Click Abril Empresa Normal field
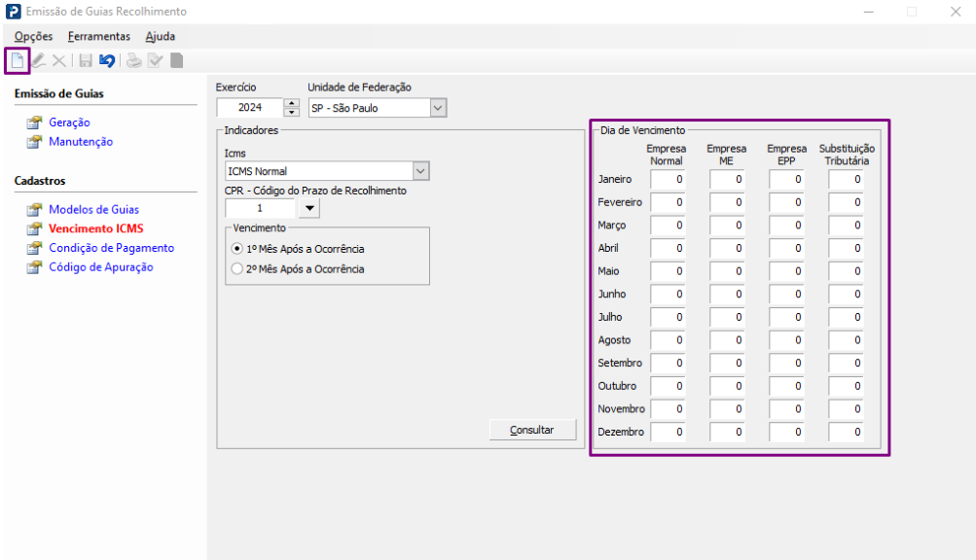 click(x=668, y=248)
